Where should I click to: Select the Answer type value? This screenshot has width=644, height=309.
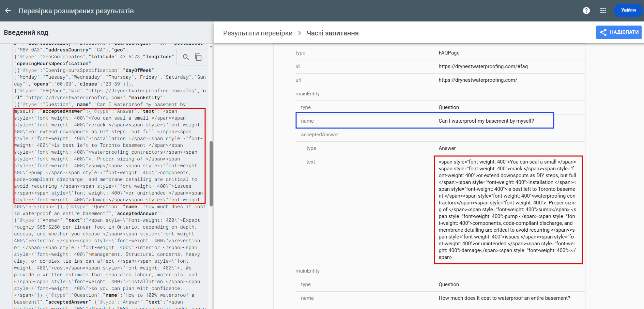tap(447, 148)
